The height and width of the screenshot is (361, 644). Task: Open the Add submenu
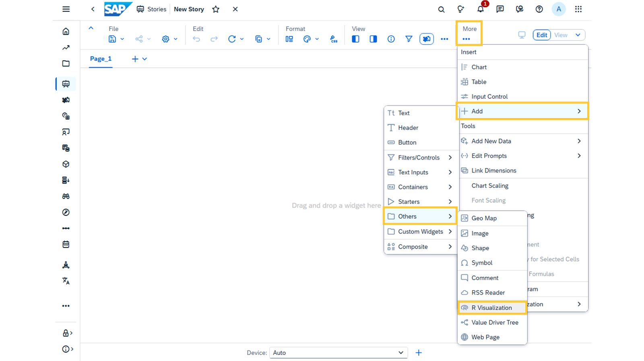pyautogui.click(x=523, y=111)
